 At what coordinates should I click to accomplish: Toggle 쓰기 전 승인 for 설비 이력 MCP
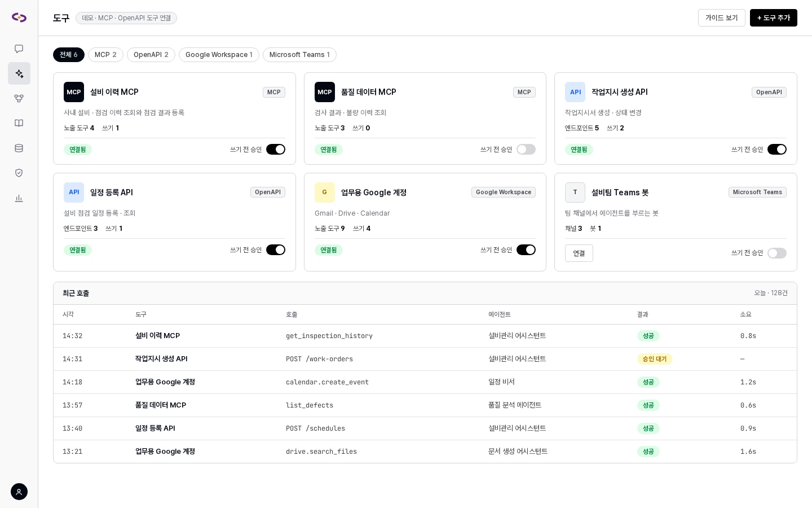[x=276, y=150]
